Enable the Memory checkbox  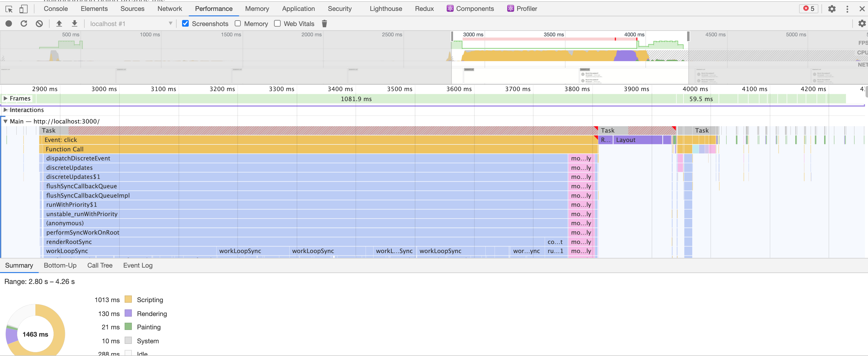pos(238,24)
